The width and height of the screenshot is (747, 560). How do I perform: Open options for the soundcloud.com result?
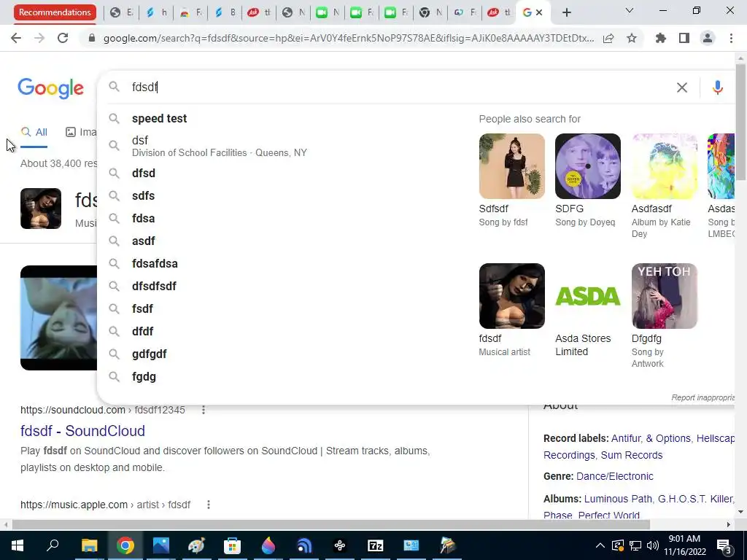[204, 410]
